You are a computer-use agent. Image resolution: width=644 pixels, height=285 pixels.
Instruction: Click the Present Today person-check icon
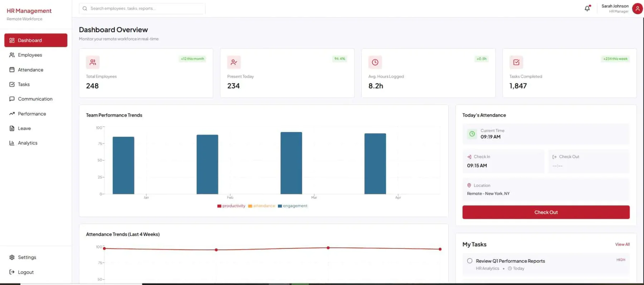coord(234,62)
